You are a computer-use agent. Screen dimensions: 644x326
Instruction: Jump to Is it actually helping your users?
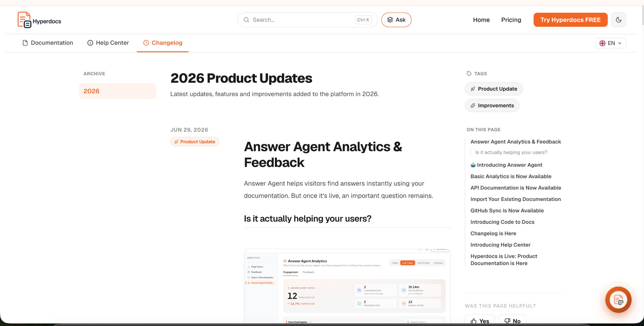click(x=511, y=152)
